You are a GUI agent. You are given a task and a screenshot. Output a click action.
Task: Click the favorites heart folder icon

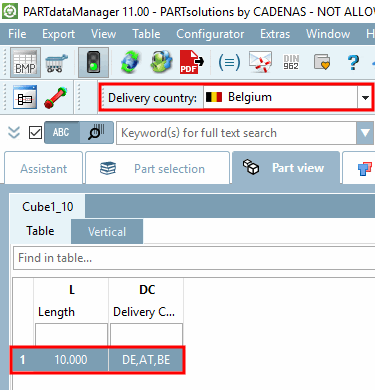click(322, 62)
